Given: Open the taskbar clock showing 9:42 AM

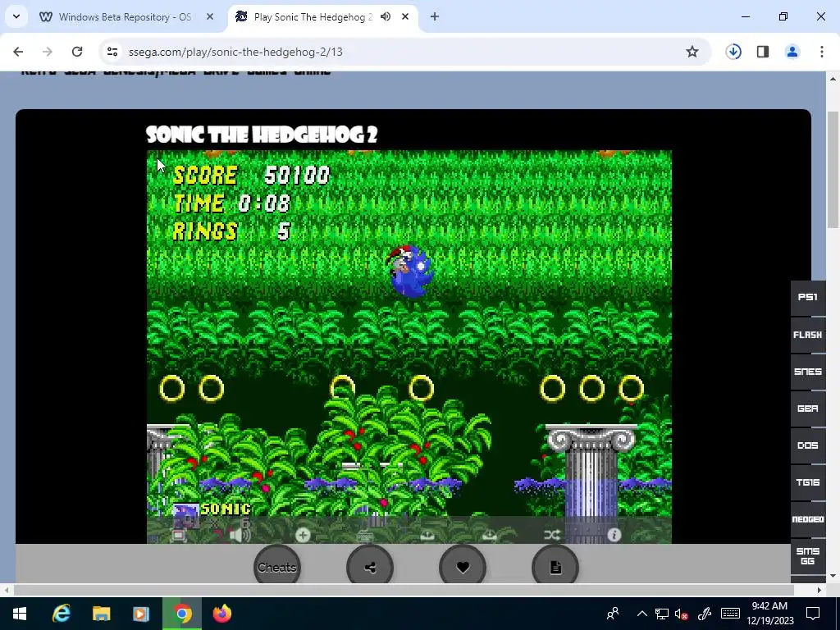Looking at the screenshot, I should 769,614.
